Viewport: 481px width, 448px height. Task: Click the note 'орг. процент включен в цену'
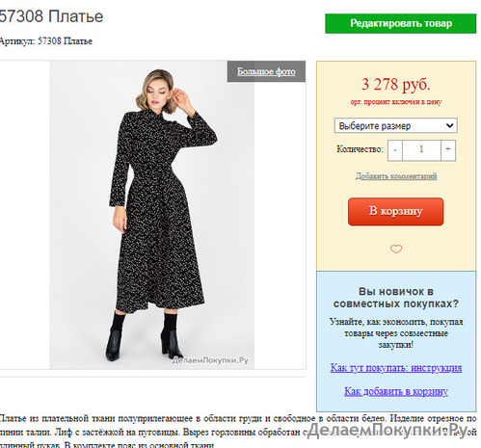point(396,102)
